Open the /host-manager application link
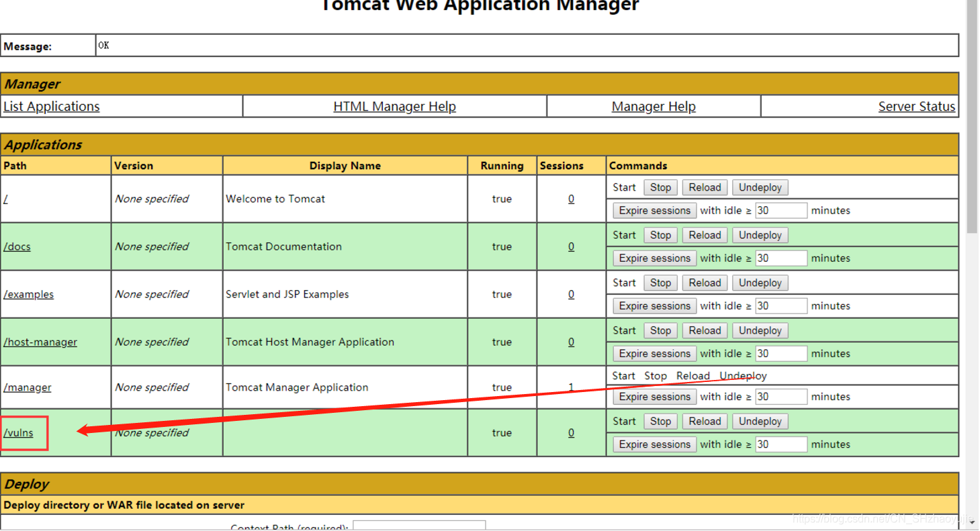The width and height of the screenshot is (980, 531). [x=40, y=342]
